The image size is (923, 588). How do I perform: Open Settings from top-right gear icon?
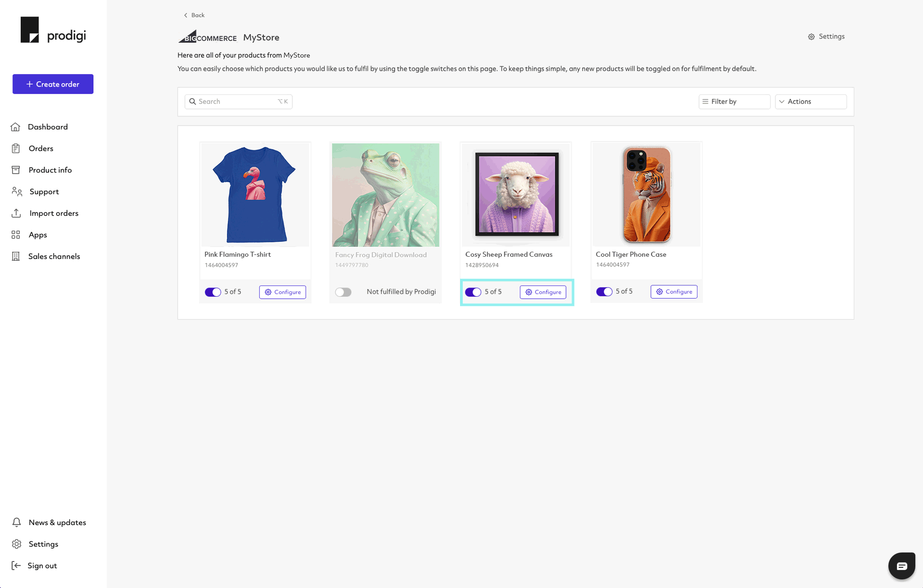811,36
